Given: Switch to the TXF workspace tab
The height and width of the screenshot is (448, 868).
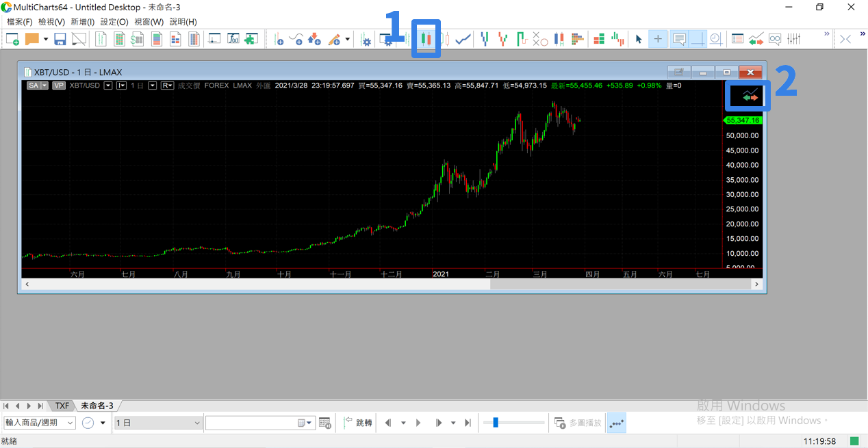Looking at the screenshot, I should [62, 406].
